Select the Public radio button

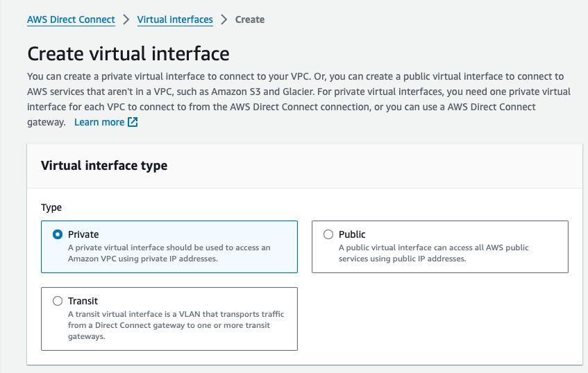328,234
